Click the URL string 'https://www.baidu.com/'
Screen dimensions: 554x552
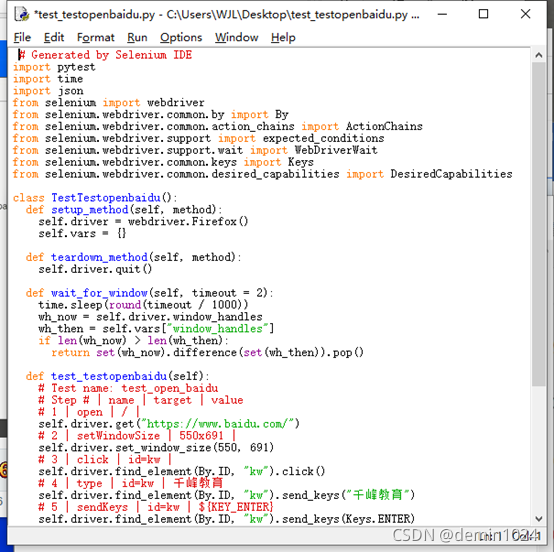pyautogui.click(x=218, y=424)
